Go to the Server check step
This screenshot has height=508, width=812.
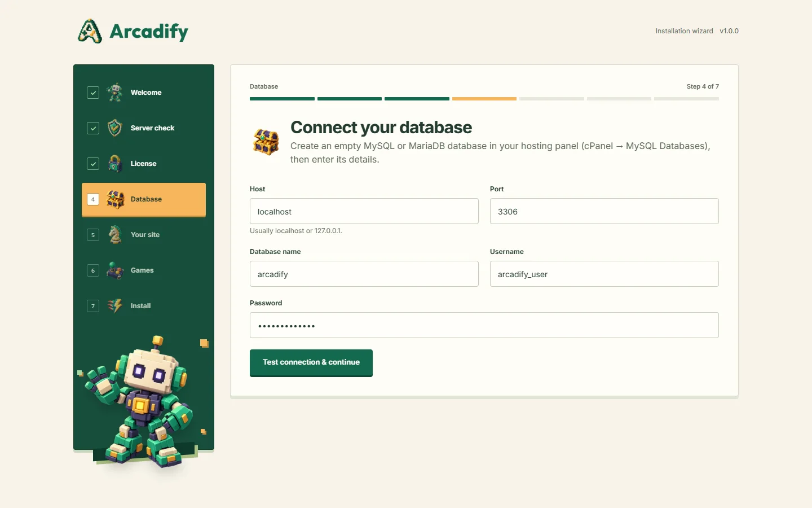(x=144, y=128)
